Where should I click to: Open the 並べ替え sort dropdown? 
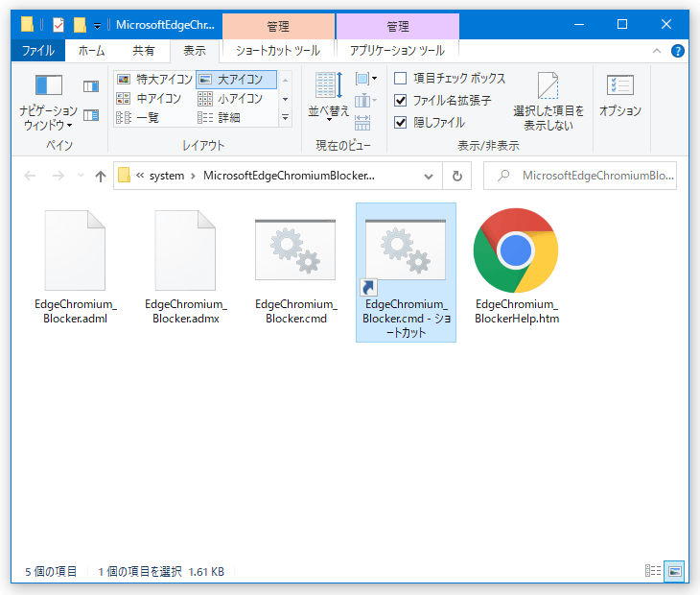[x=329, y=97]
